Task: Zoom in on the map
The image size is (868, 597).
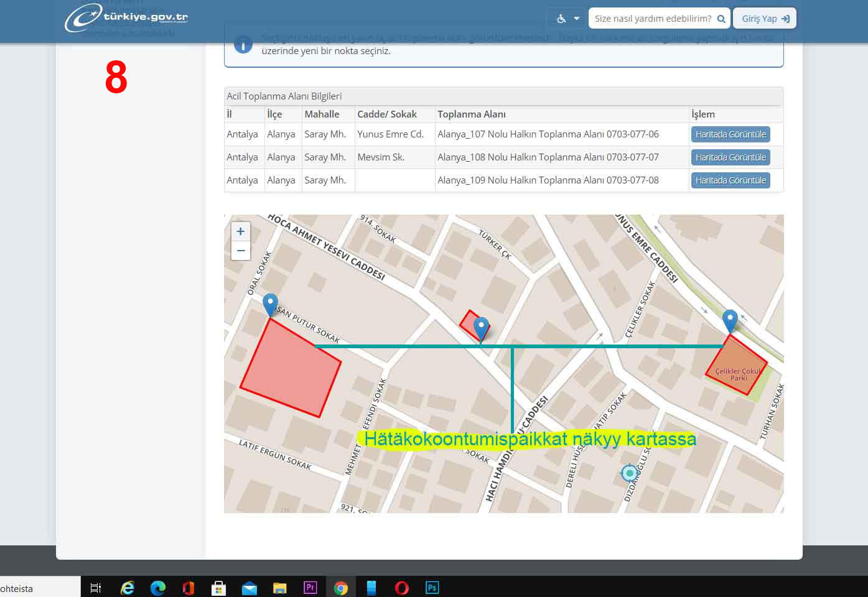Action: pos(241,231)
